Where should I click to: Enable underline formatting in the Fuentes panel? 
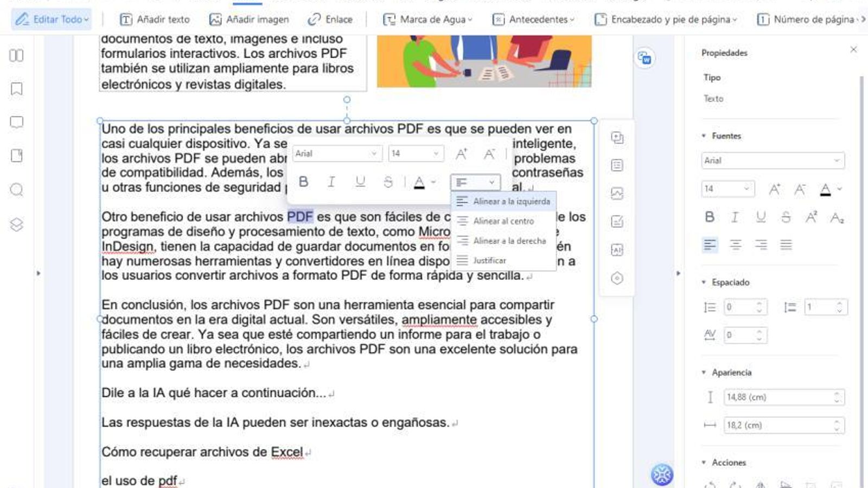(x=761, y=217)
